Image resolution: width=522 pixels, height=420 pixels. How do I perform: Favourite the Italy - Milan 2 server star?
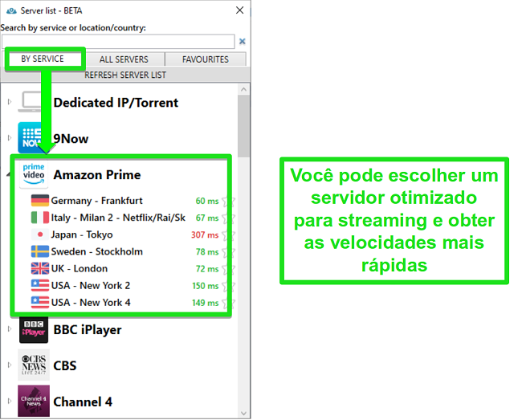(228, 218)
